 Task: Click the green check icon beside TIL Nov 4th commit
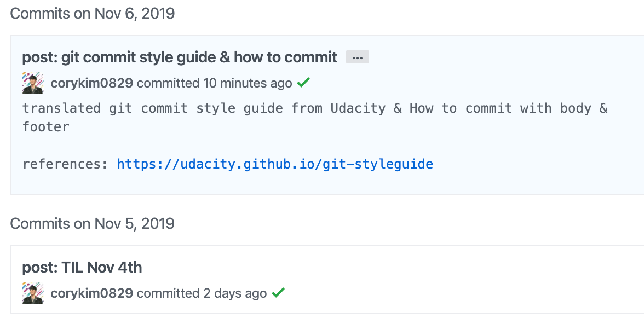point(278,293)
